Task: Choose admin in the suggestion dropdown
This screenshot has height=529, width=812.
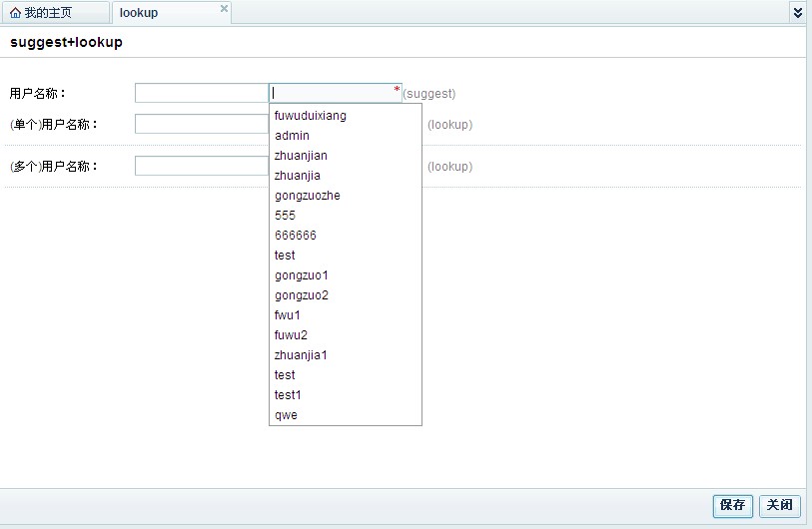Action: 346,136
